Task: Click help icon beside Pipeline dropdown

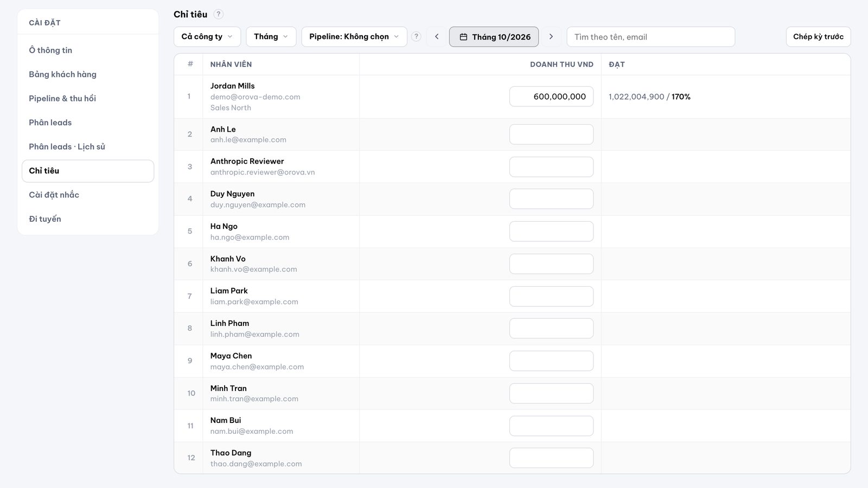Action: coord(416,36)
